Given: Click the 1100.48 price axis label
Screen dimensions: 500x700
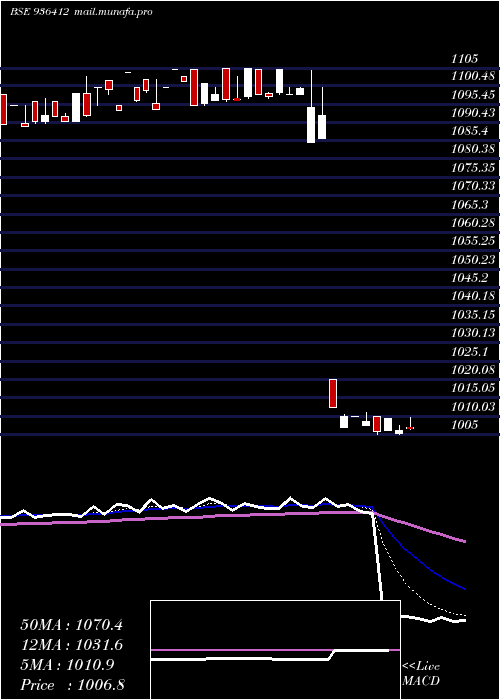Looking at the screenshot, I should 473,76.
